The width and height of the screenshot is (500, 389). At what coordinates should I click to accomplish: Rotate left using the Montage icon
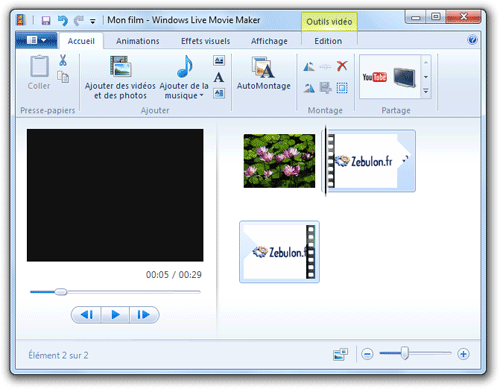point(309,66)
